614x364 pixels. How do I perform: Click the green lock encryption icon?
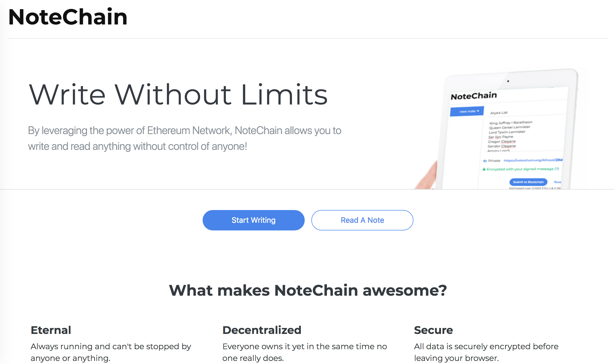tap(484, 169)
